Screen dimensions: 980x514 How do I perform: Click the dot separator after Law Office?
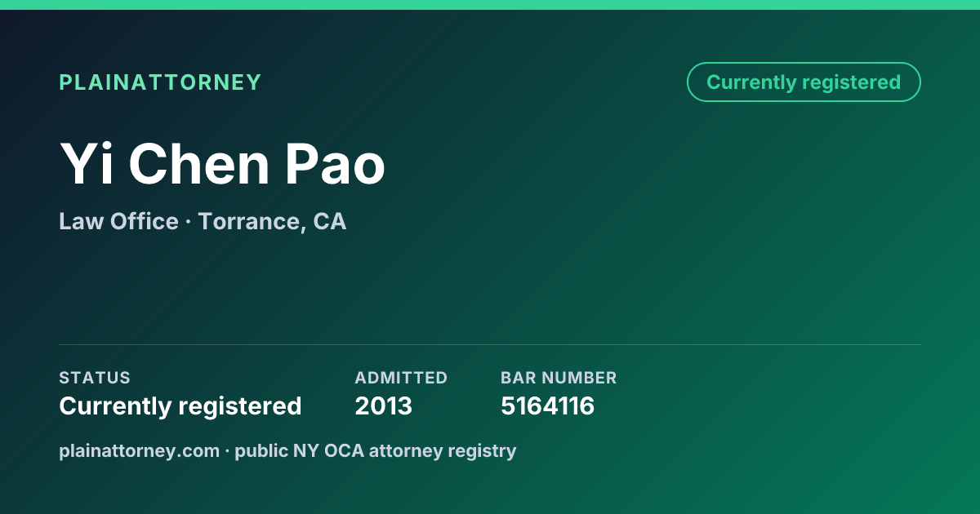pyautogui.click(x=188, y=222)
